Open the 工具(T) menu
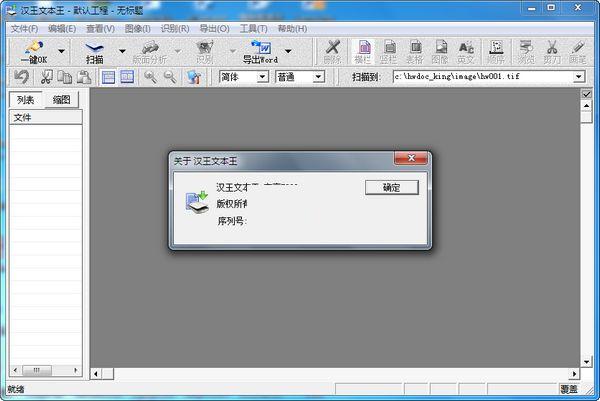 (253, 29)
